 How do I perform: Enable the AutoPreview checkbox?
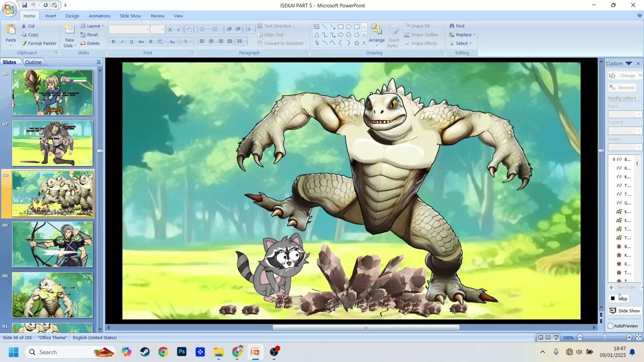[x=611, y=326]
